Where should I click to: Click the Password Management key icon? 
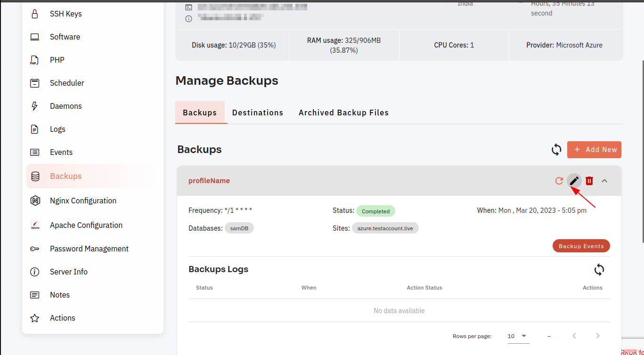pos(34,249)
